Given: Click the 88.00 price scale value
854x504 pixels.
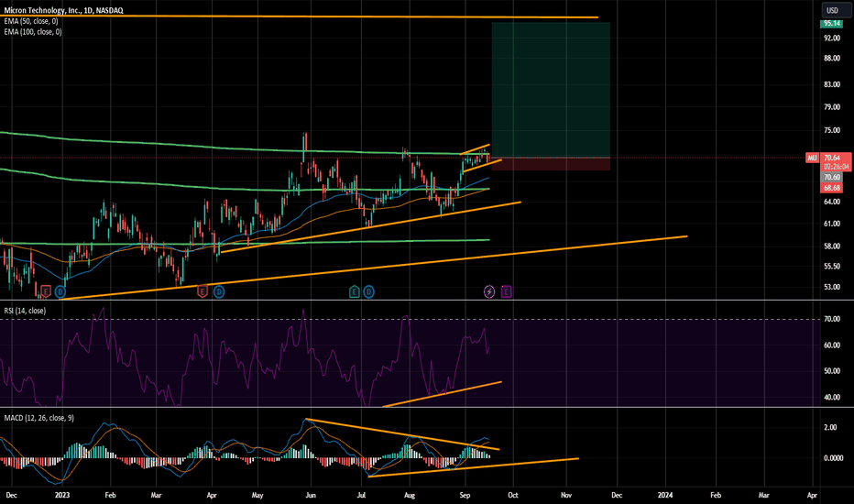Looking at the screenshot, I should point(832,59).
